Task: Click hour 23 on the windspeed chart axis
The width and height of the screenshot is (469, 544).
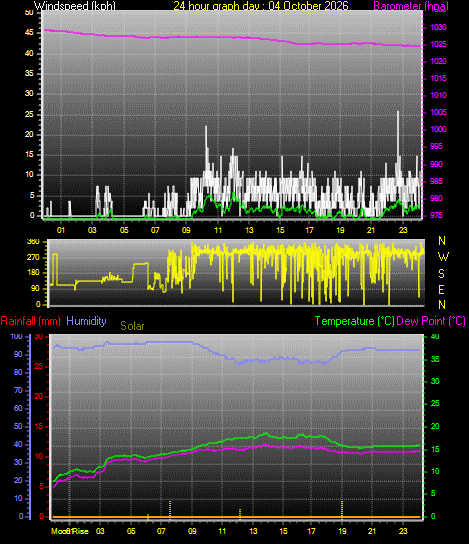Action: [403, 230]
